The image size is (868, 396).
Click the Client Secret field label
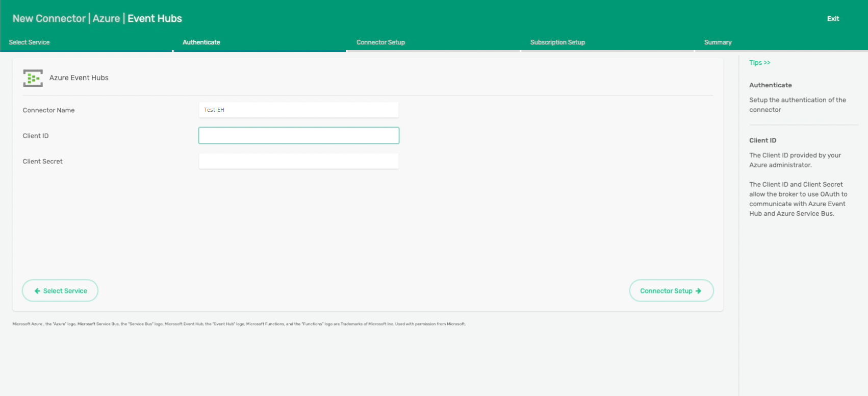tap(43, 161)
